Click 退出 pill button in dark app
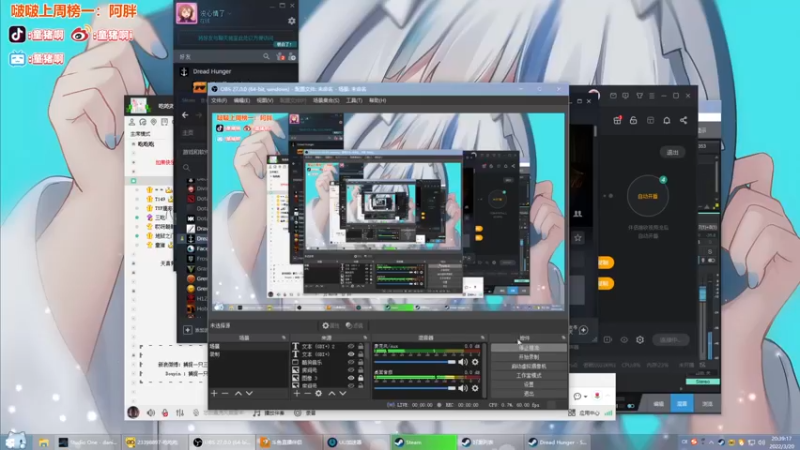This screenshot has width=800, height=450. tap(672, 153)
